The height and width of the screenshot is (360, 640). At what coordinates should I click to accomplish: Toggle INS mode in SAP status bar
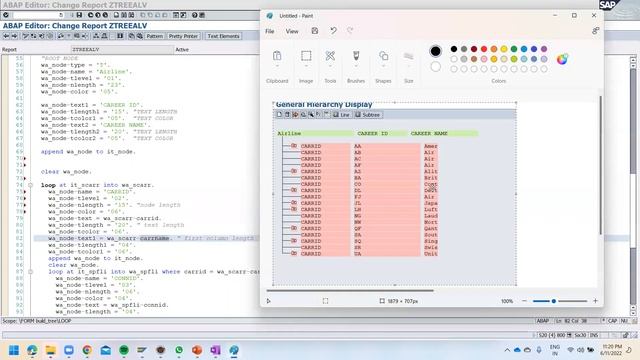coord(593,335)
